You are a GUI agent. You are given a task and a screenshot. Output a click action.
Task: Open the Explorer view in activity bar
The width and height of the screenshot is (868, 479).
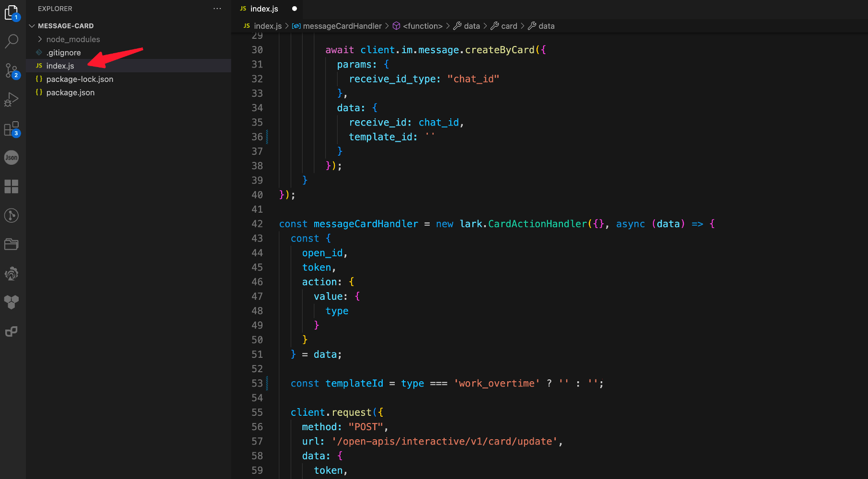(x=11, y=12)
